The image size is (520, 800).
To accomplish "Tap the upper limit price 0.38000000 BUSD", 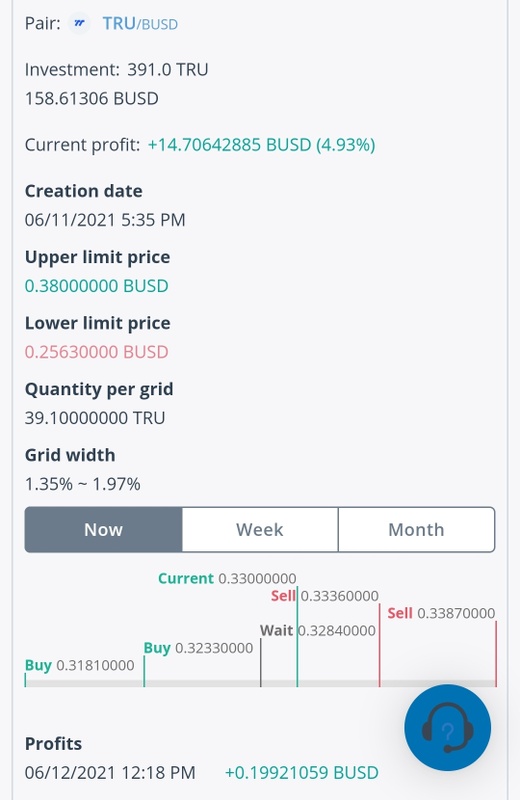I will [x=96, y=286].
